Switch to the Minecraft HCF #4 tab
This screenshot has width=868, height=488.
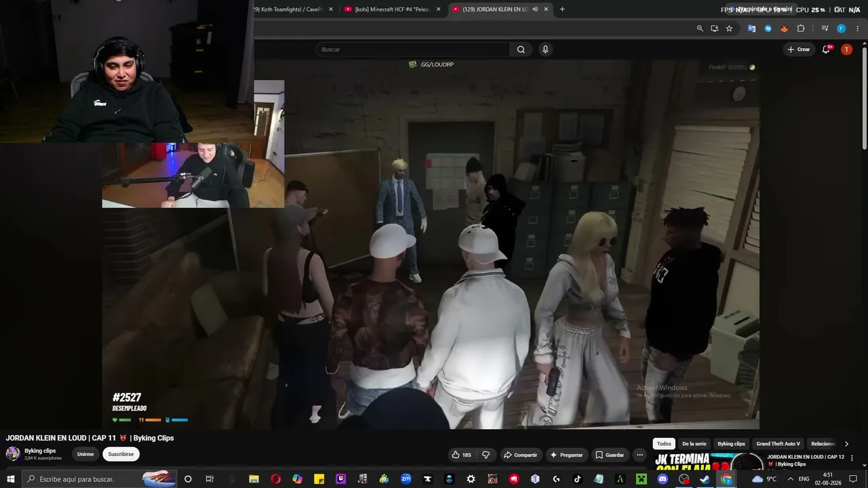click(393, 9)
